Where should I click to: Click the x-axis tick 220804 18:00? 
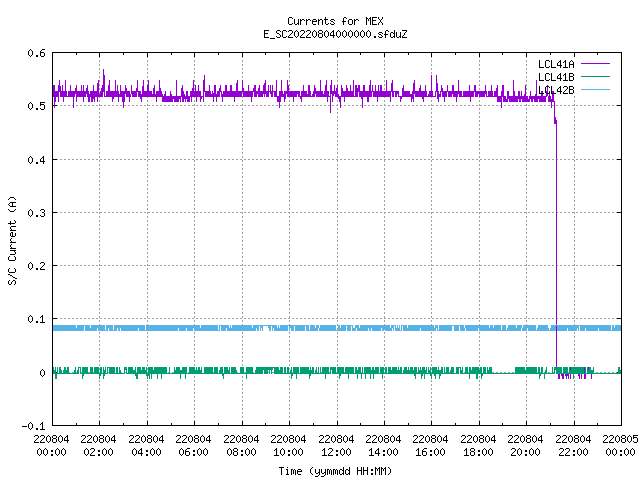[x=478, y=446]
